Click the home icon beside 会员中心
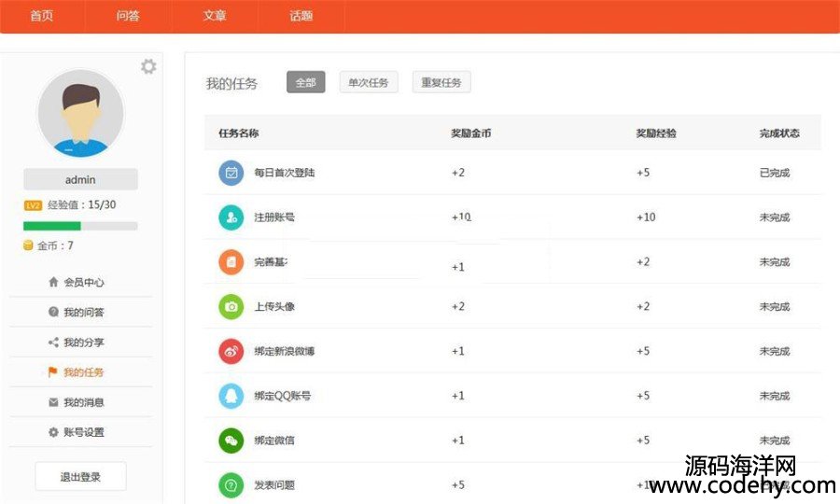Screen dimensions: 840x504 [x=53, y=282]
